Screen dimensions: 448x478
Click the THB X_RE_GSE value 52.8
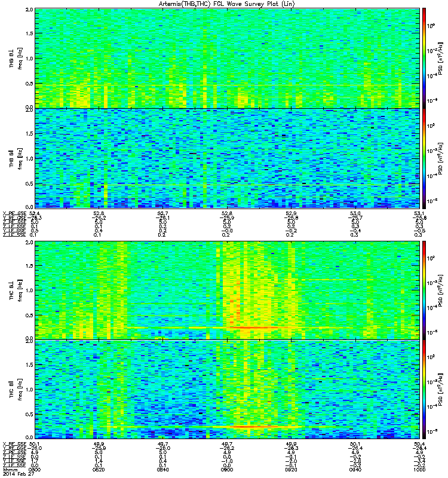(x=227, y=213)
